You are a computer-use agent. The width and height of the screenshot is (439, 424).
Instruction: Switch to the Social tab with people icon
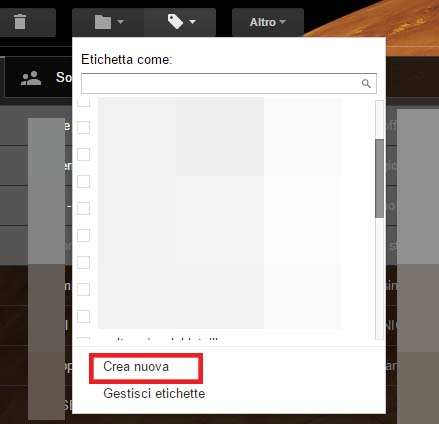38,78
